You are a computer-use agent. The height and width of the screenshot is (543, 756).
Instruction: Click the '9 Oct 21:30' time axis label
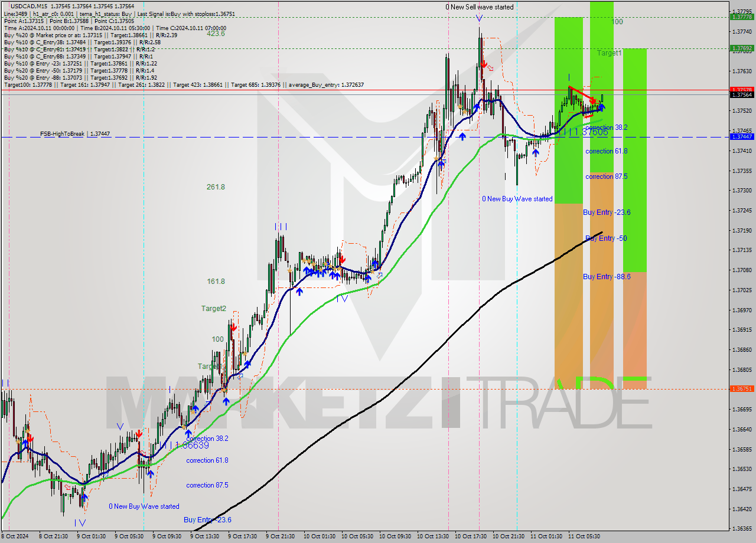[280, 537]
